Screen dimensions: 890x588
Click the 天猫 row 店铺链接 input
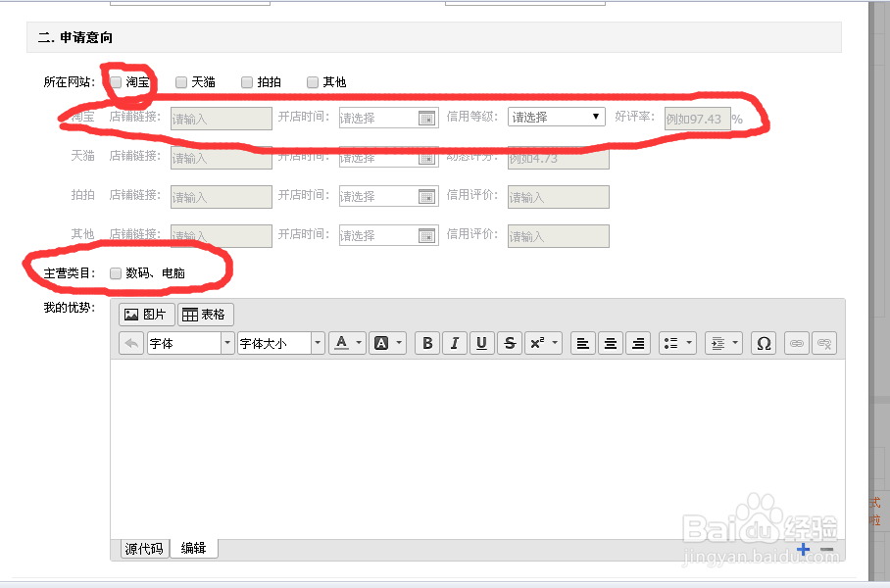coord(222,158)
